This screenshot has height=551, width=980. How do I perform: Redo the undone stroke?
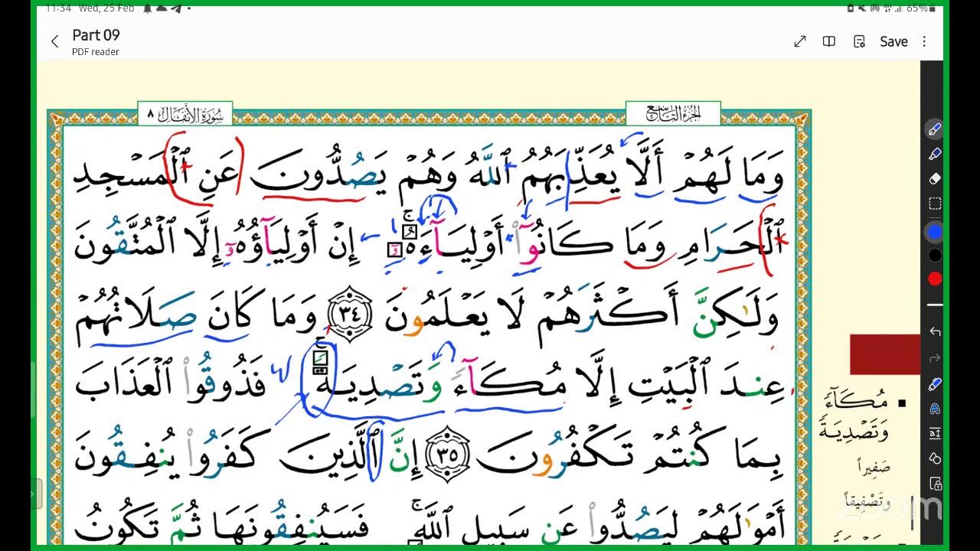point(935,357)
